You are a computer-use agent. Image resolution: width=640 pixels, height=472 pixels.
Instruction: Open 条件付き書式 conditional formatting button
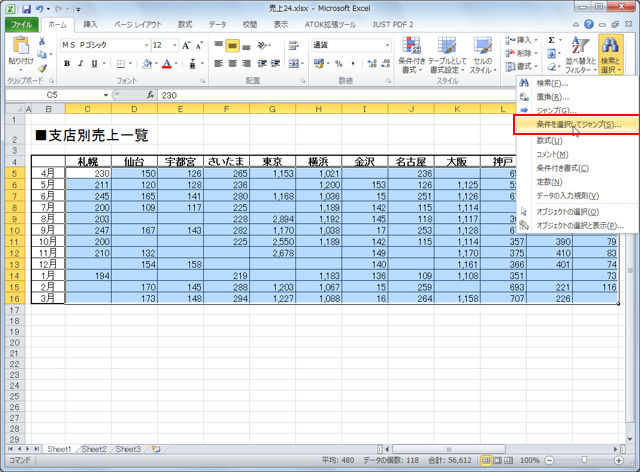point(411,55)
